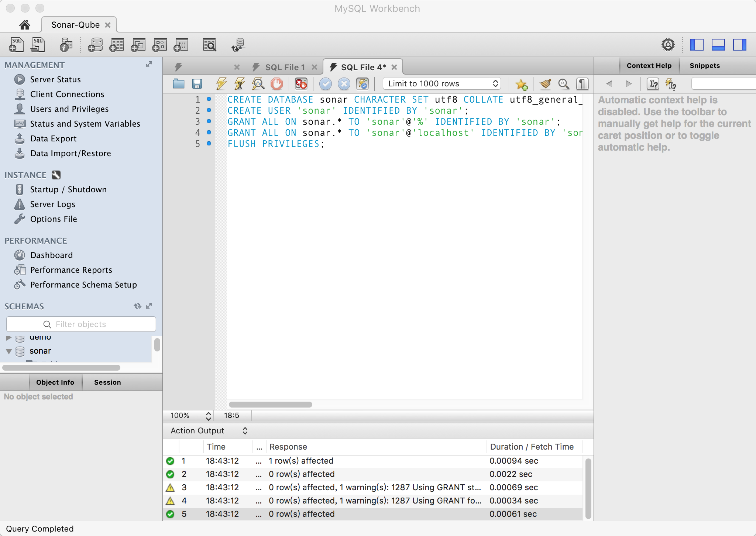Click the Filter objects search field
This screenshot has width=756, height=536.
(81, 324)
